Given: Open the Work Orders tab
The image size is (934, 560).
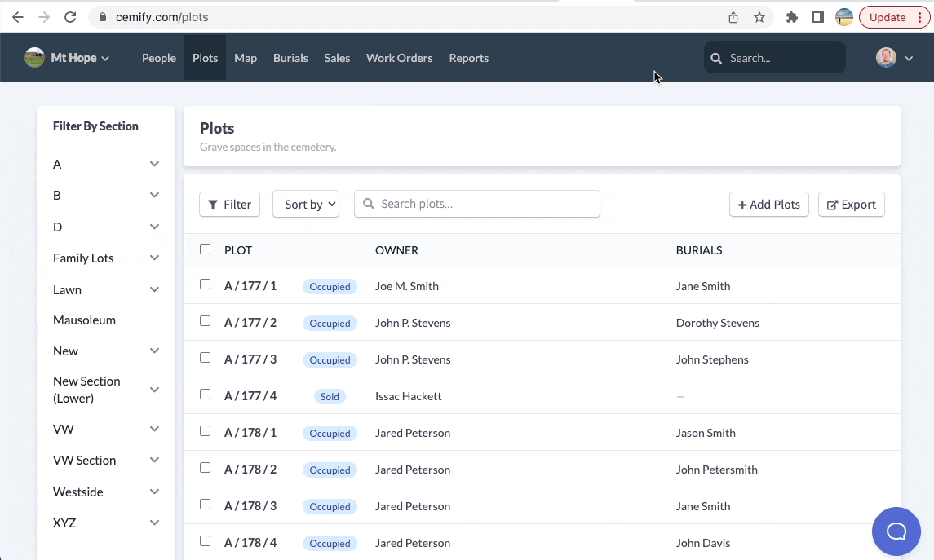Looking at the screenshot, I should click(x=400, y=58).
